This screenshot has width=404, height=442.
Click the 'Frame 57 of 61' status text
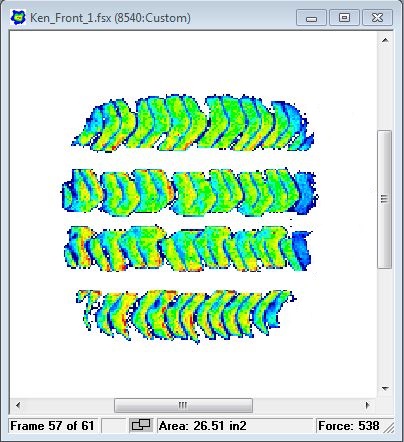click(52, 426)
